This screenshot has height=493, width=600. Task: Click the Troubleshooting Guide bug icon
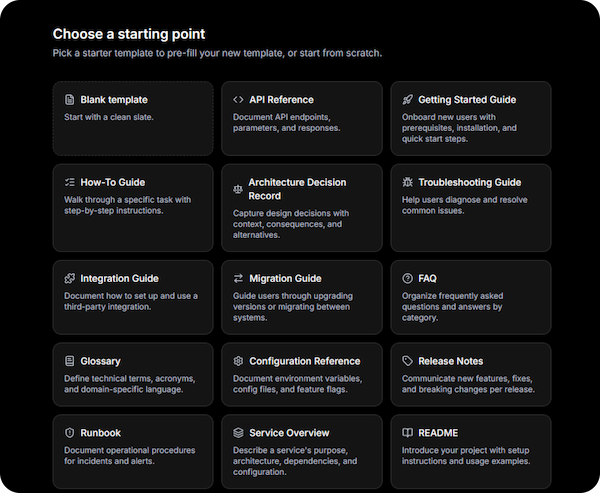pos(407,183)
